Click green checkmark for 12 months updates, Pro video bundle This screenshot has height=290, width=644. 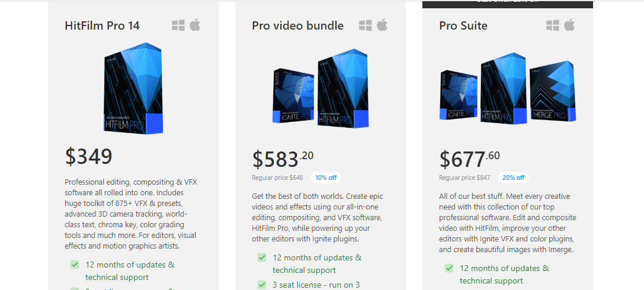click(x=262, y=257)
